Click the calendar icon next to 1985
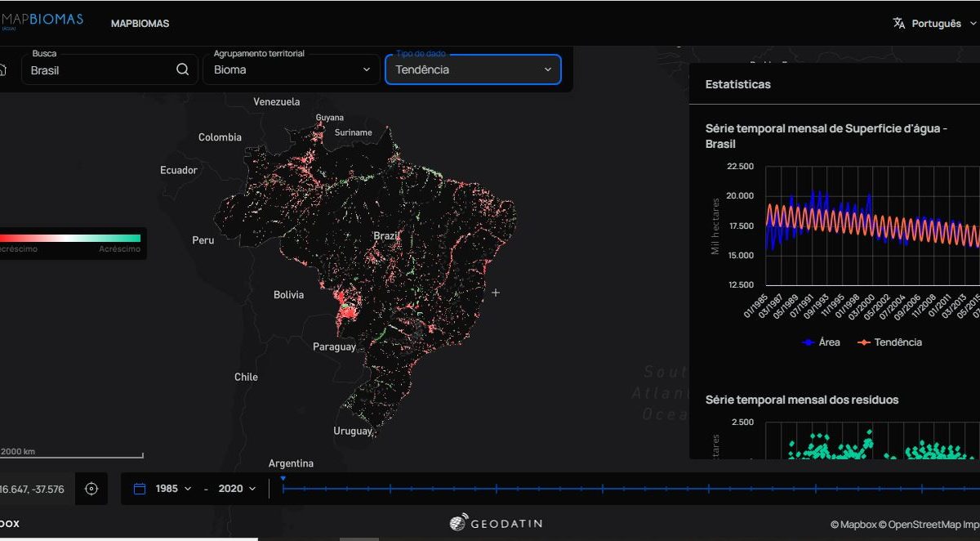980x541 pixels. (x=140, y=489)
